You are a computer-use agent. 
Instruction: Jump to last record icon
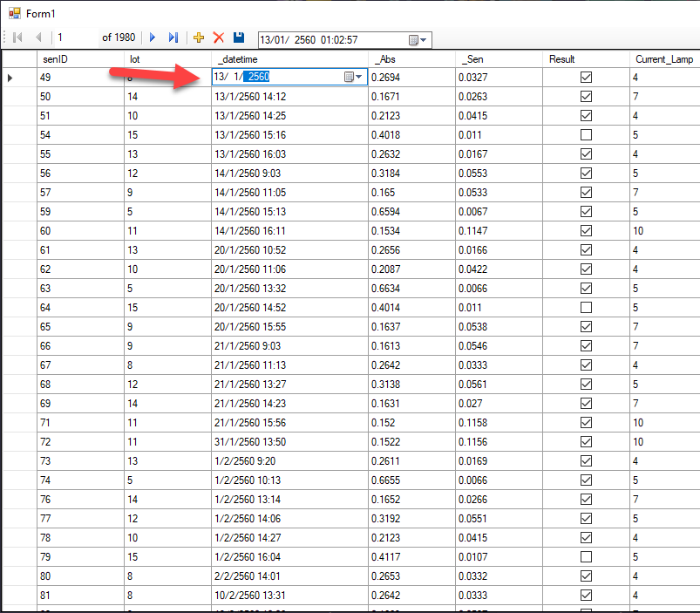173,38
